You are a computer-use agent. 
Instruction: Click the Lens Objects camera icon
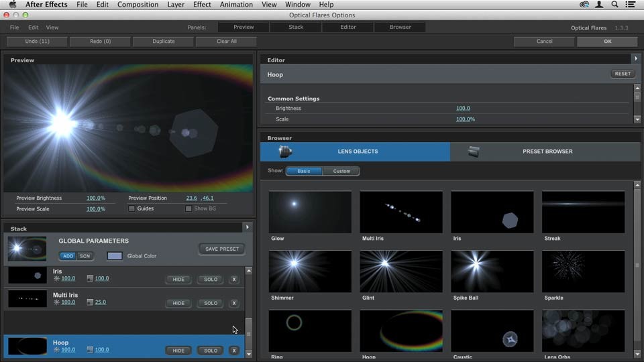(x=285, y=152)
